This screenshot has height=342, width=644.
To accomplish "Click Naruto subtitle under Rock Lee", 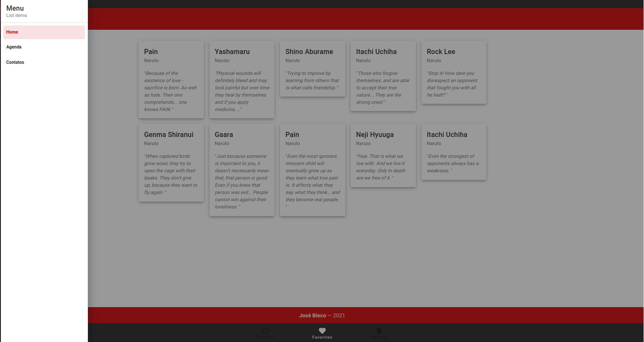I will (x=434, y=61).
